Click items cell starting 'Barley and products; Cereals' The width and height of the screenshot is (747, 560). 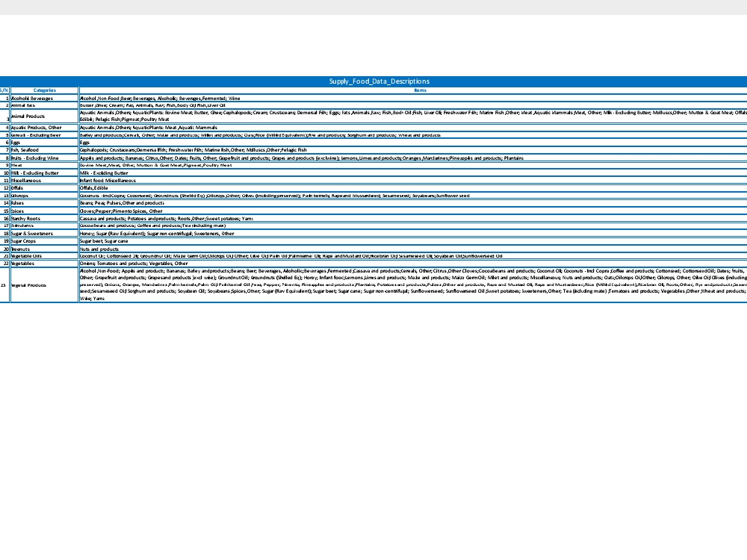(x=413, y=135)
